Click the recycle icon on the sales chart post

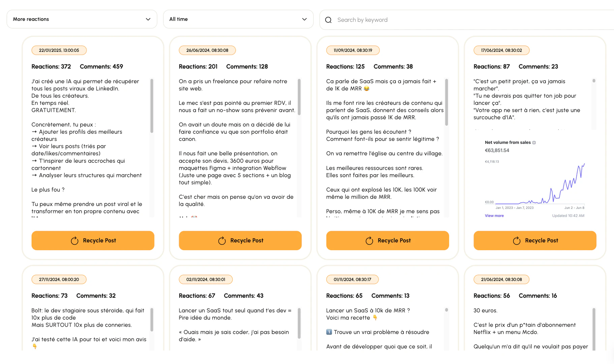pyautogui.click(x=517, y=241)
